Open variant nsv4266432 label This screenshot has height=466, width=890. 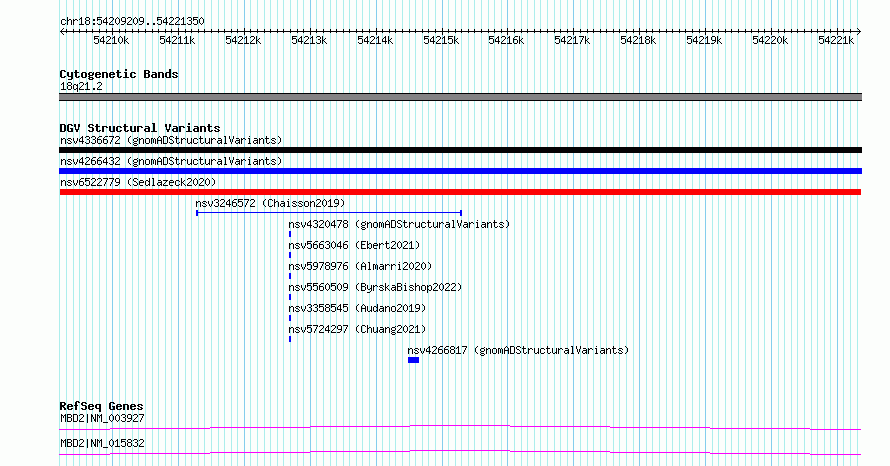[x=171, y=161]
